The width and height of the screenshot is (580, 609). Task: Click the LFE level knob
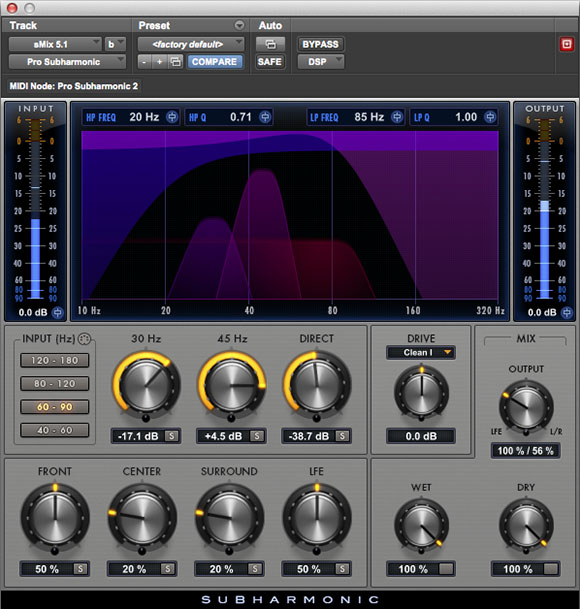[x=317, y=519]
